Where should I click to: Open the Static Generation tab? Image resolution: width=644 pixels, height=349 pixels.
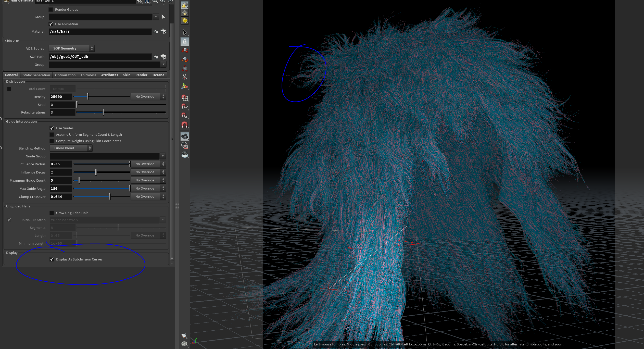(x=36, y=75)
